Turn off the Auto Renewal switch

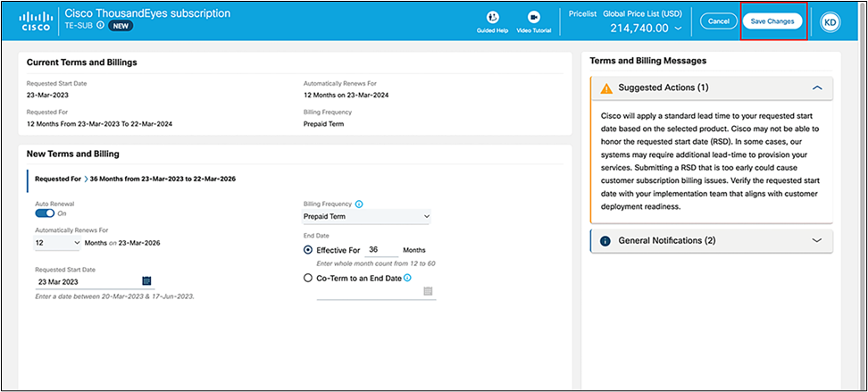45,213
